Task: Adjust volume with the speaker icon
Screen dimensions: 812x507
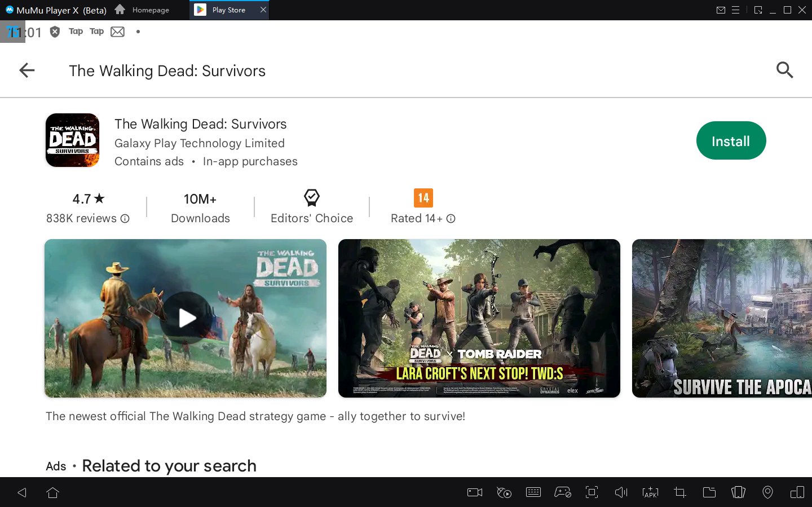Action: tap(621, 492)
